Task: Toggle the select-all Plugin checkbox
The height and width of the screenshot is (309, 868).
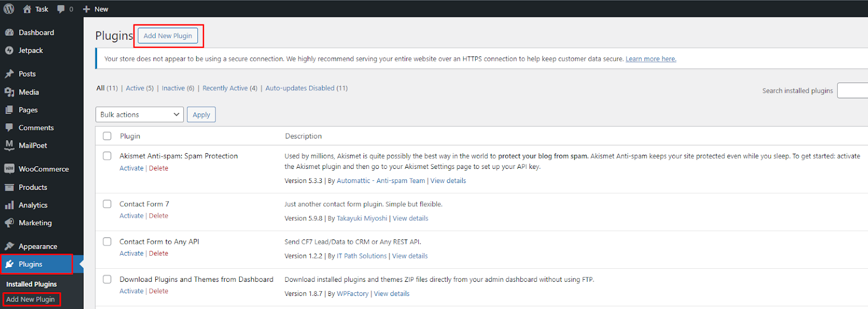Action: click(107, 136)
